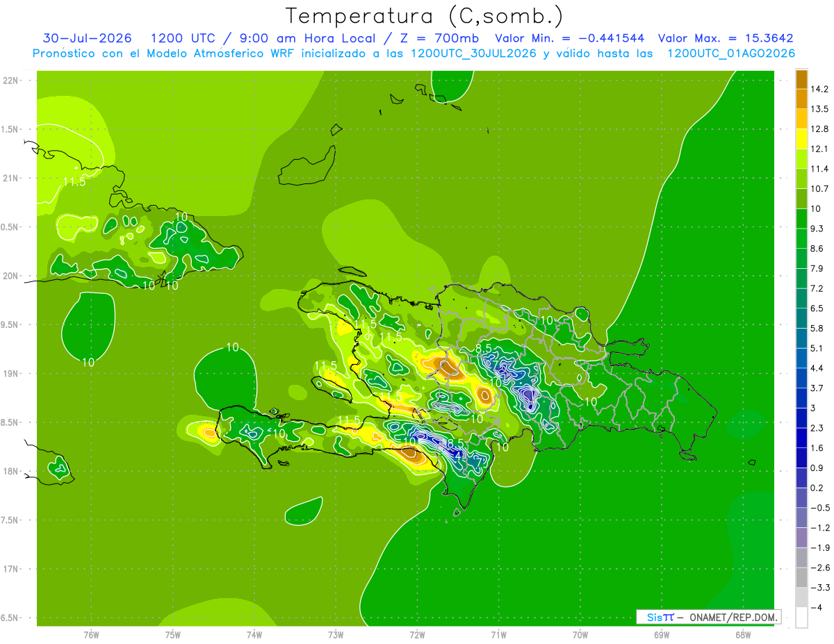Pick the white legend swatch below -4
The height and width of the screenshot is (644, 834).
point(801,618)
